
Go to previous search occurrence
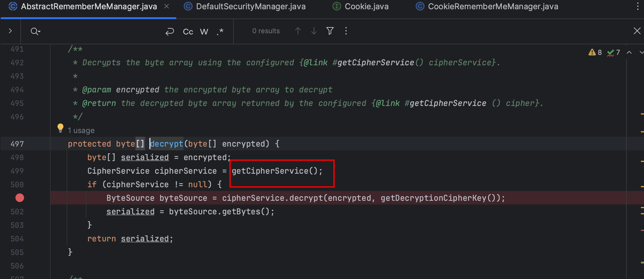[x=298, y=31]
